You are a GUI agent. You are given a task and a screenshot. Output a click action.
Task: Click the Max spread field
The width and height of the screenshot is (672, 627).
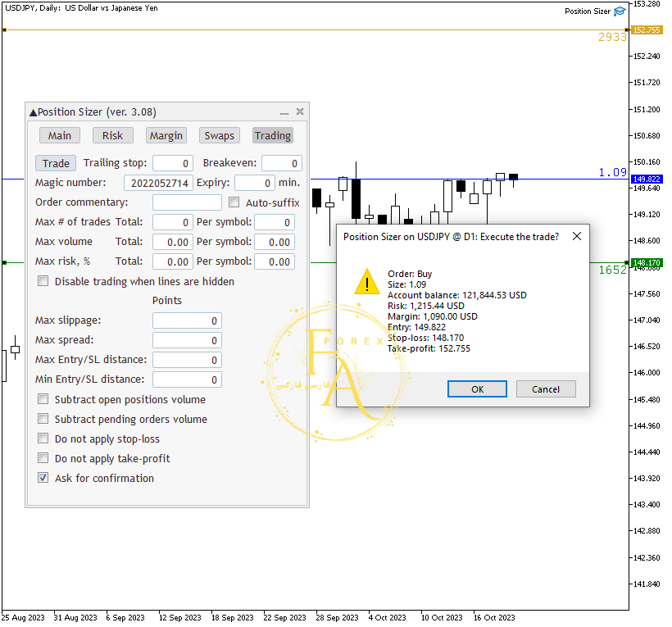[x=187, y=341]
